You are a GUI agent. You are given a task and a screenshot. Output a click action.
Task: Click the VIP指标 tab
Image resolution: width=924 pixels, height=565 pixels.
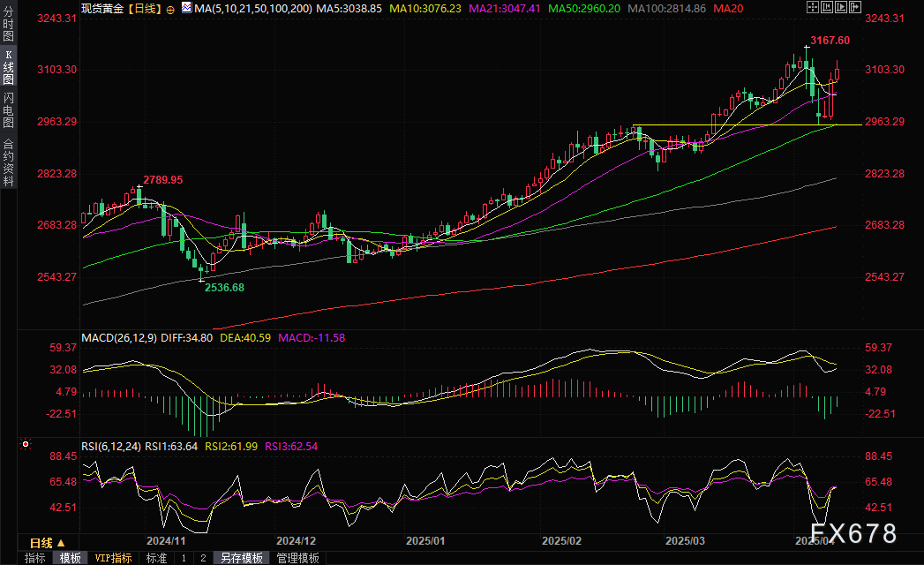tap(114, 558)
